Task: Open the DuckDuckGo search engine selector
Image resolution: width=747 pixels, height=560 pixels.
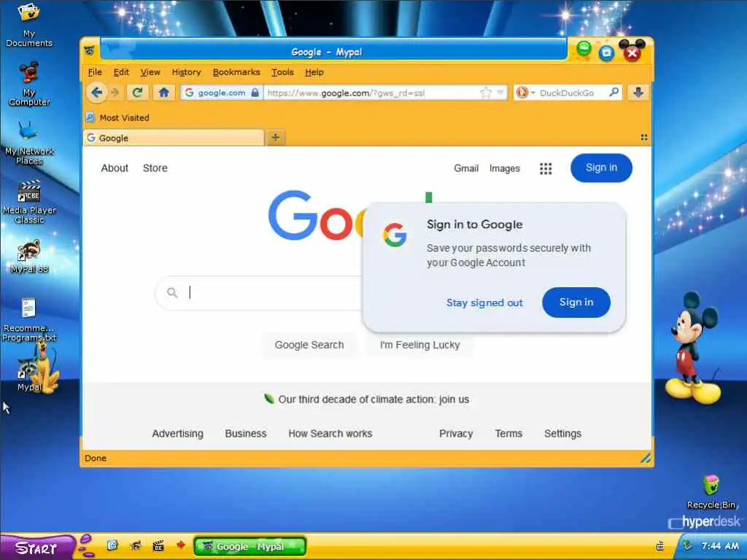Action: tap(525, 93)
